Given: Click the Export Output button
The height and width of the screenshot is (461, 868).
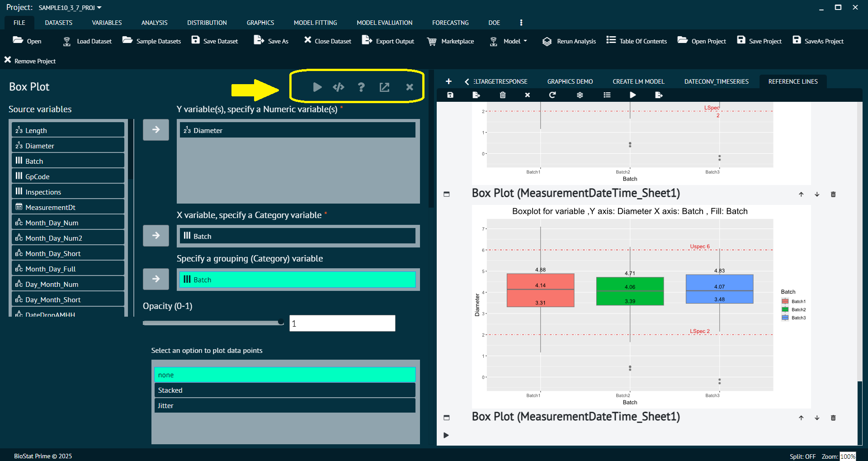Looking at the screenshot, I should [388, 41].
